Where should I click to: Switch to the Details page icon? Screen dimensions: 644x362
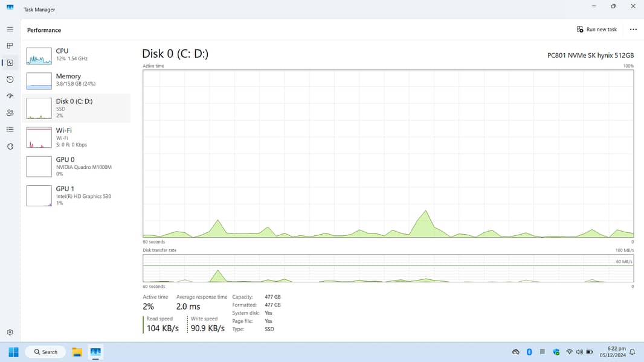(x=10, y=130)
